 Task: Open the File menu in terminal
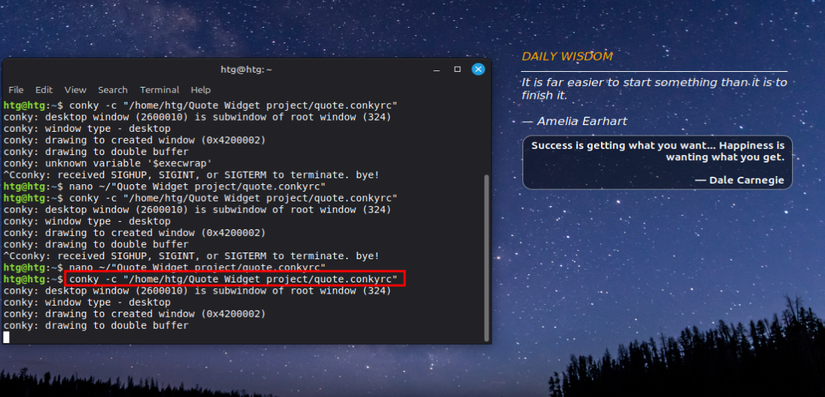[16, 90]
